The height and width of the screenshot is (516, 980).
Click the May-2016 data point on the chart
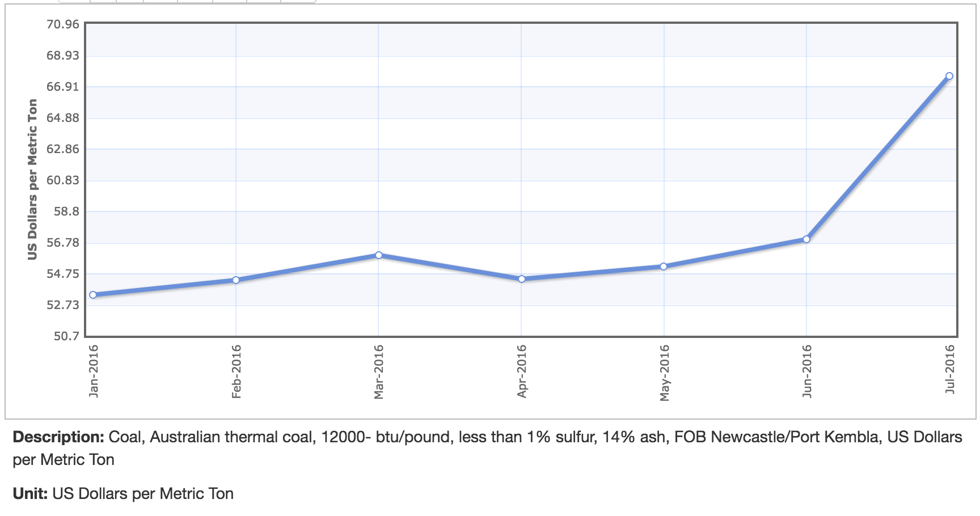(664, 267)
